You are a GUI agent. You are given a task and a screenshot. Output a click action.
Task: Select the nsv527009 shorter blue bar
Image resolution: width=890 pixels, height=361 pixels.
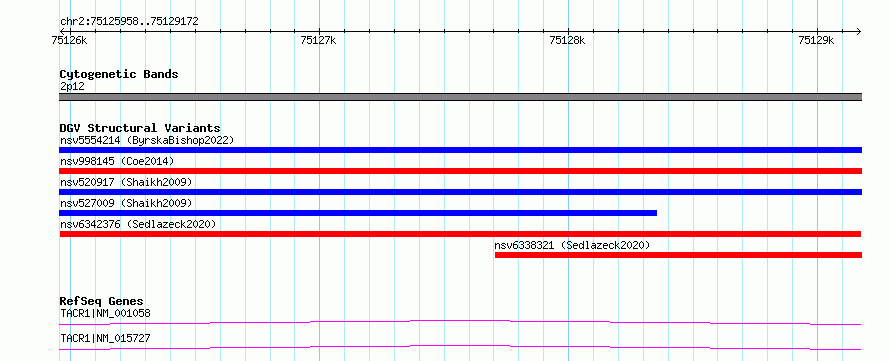(358, 213)
